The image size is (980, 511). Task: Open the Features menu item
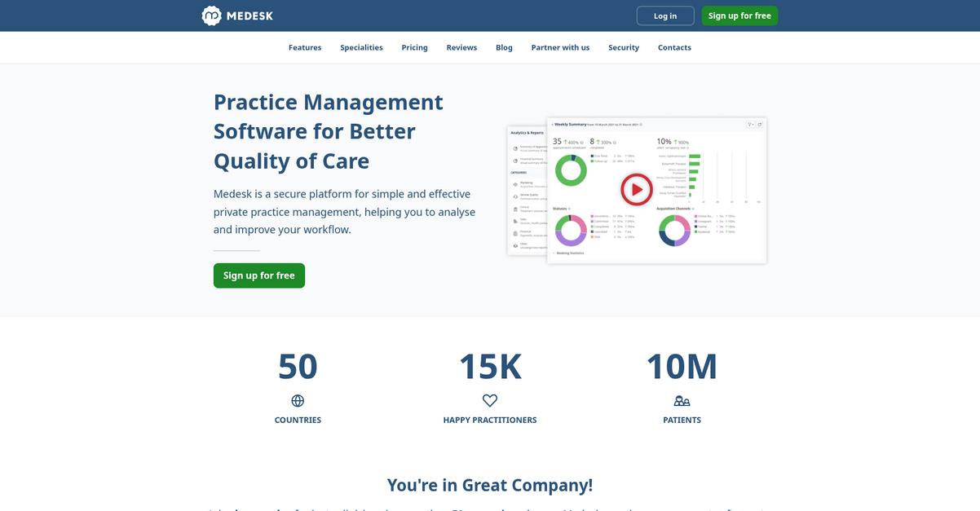305,47
